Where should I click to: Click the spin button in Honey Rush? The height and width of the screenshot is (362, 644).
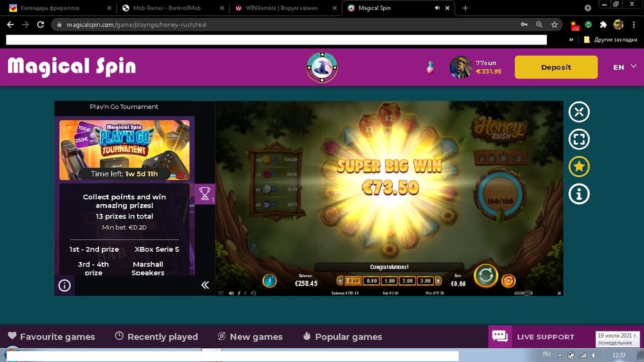(486, 277)
